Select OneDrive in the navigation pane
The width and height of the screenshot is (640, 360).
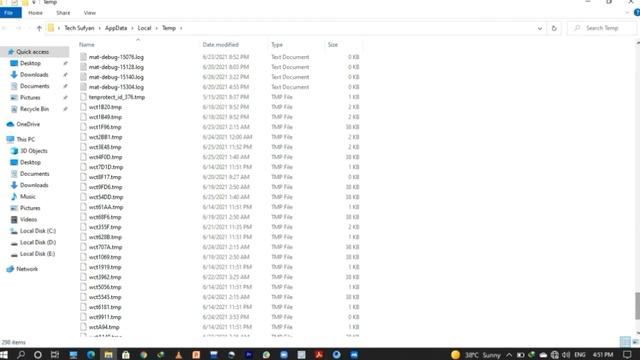[28, 124]
